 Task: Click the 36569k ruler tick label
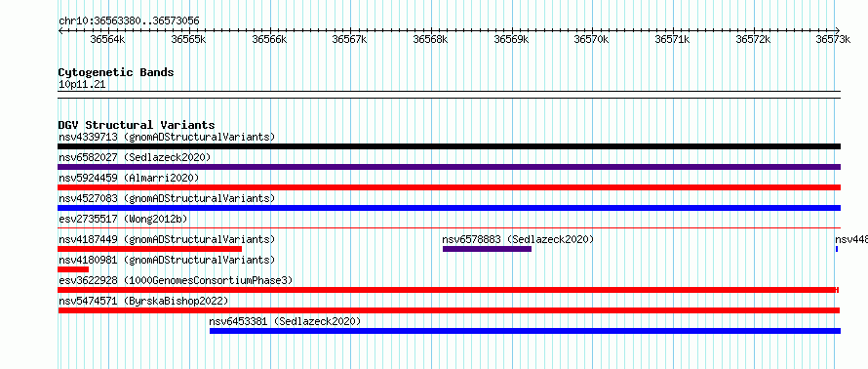pos(511,39)
